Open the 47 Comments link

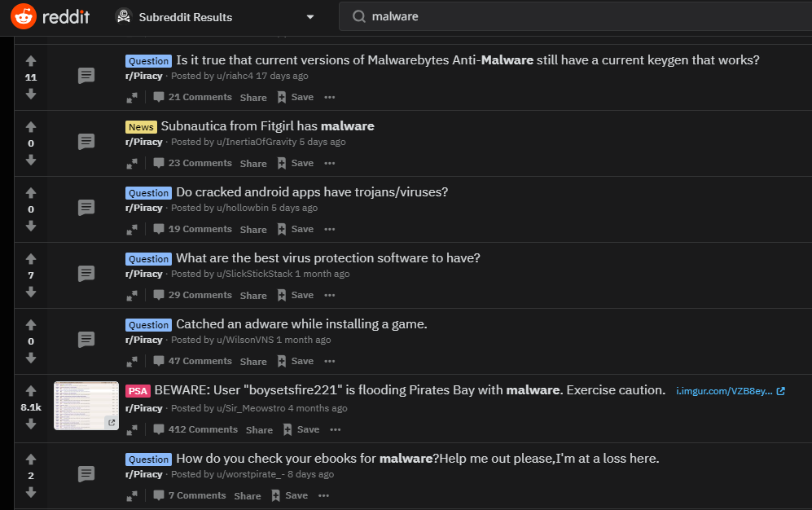coord(193,362)
